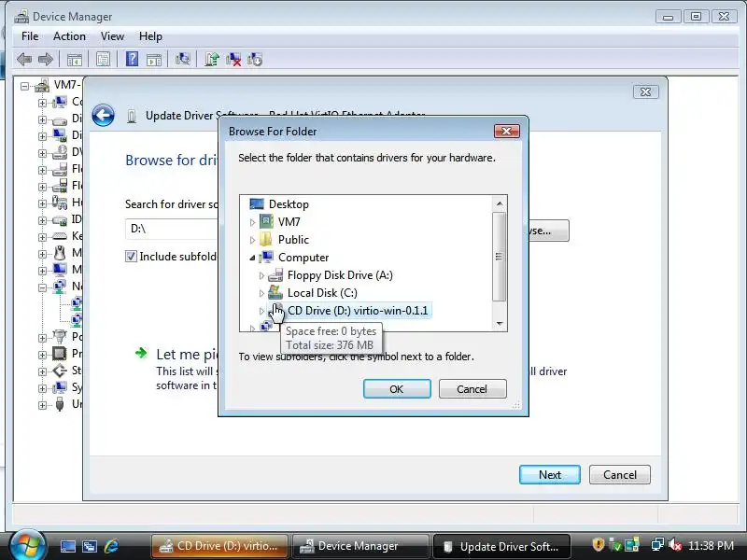
Task: Click the Forward arrow in Device Manager toolbar
Action: pyautogui.click(x=45, y=60)
